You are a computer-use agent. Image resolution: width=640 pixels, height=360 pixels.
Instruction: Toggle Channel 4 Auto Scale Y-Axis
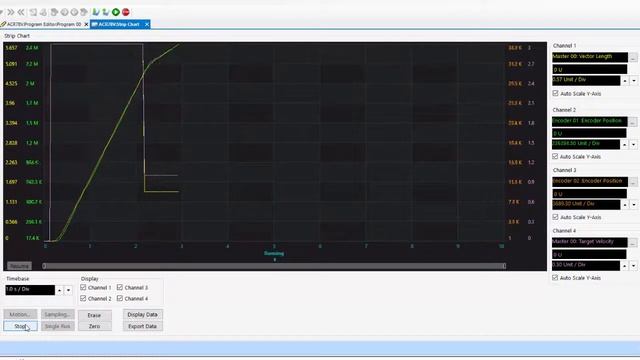[x=555, y=278]
